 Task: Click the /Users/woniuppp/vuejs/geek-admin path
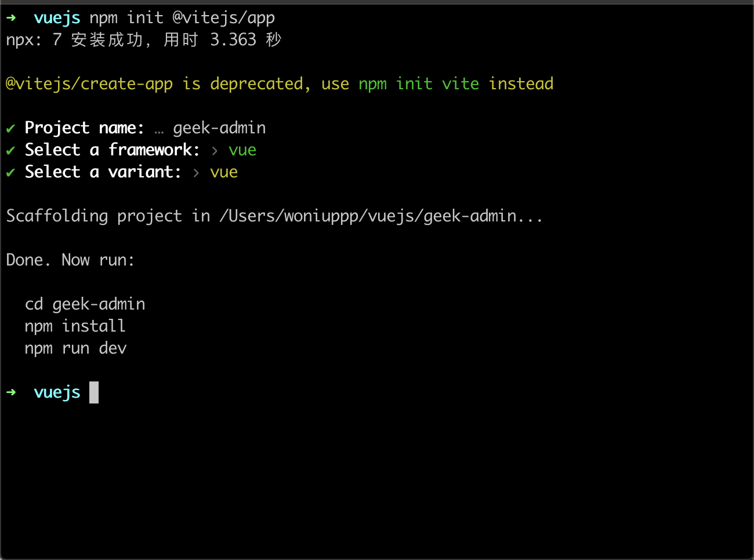tap(368, 216)
